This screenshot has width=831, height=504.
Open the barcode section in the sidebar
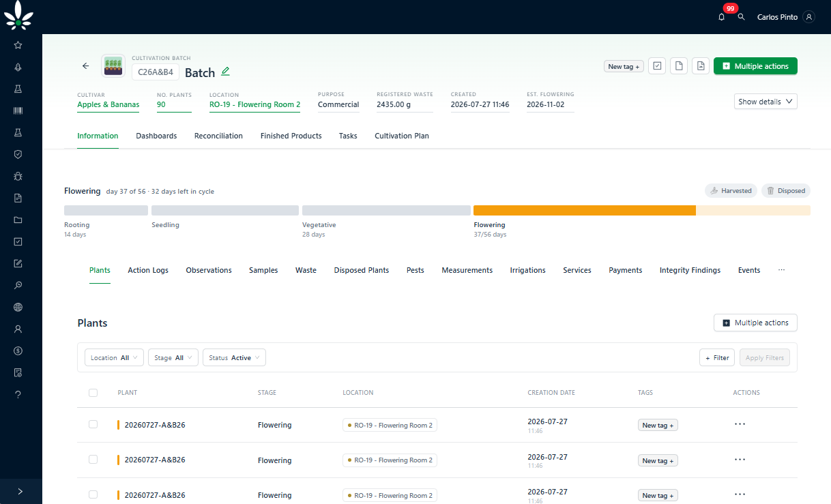(x=18, y=110)
